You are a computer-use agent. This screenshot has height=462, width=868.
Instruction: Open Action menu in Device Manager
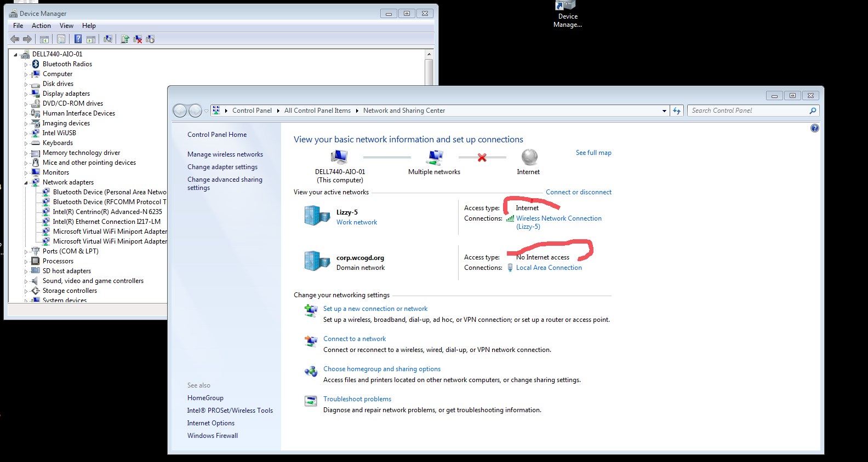coord(41,26)
